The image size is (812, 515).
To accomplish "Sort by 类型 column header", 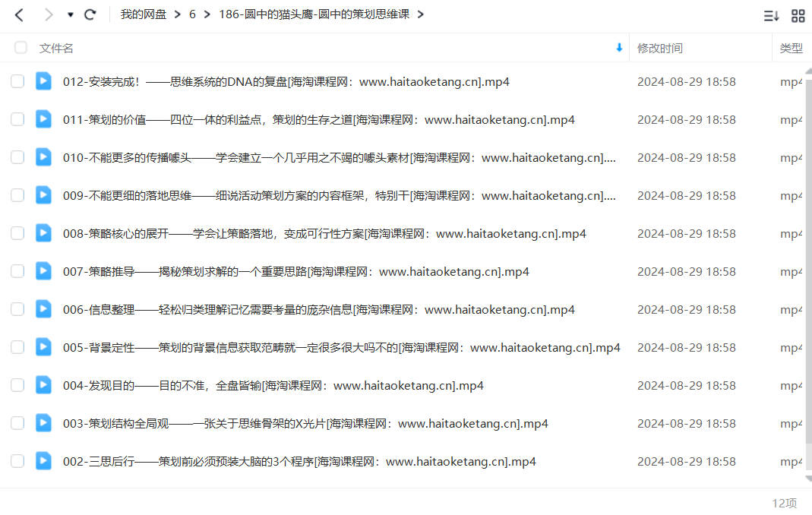I will pyautogui.click(x=791, y=48).
